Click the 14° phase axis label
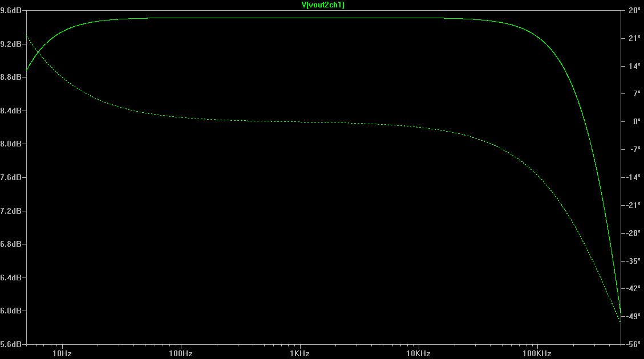This screenshot has width=644, height=359. pyautogui.click(x=634, y=66)
